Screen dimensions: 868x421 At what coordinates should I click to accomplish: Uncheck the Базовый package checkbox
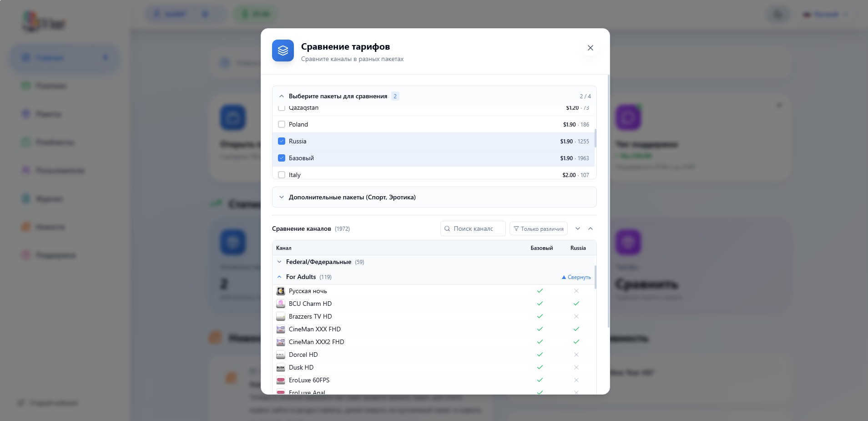coord(282,158)
